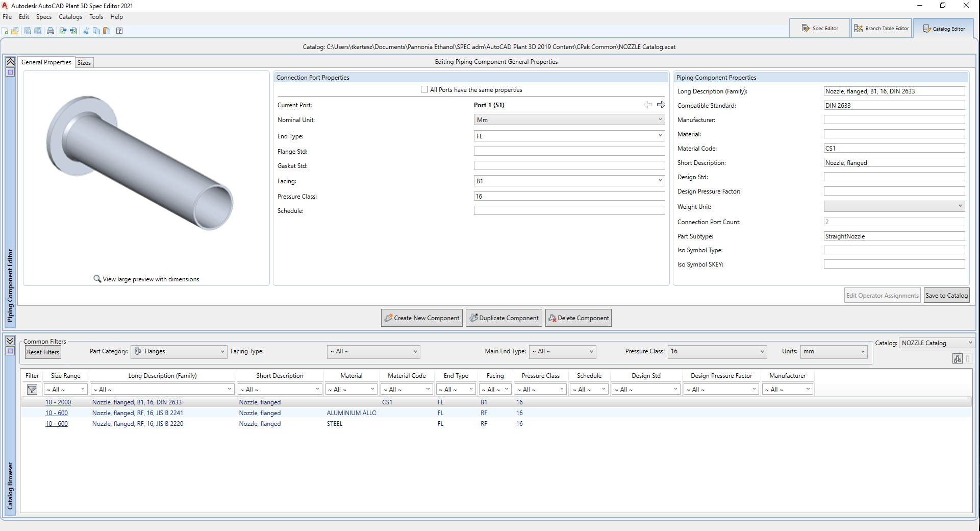The image size is (980, 531).
Task: Toggle the grouped-parts view icon below Catalog
Action: [957, 358]
